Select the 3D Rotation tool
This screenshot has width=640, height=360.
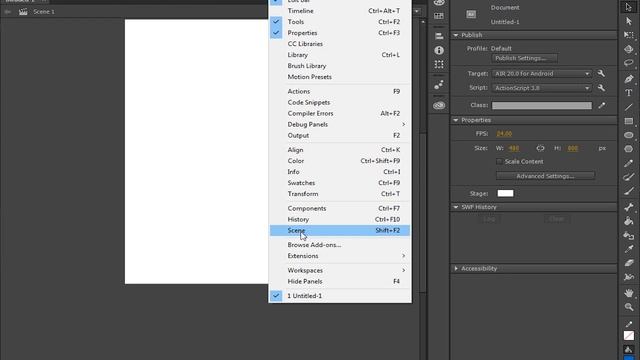click(629, 49)
